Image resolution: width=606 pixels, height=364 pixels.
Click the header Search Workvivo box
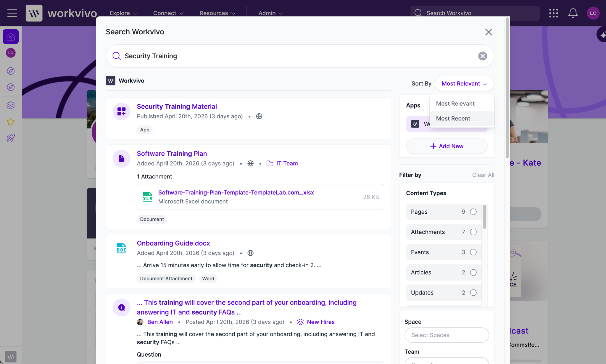click(475, 13)
